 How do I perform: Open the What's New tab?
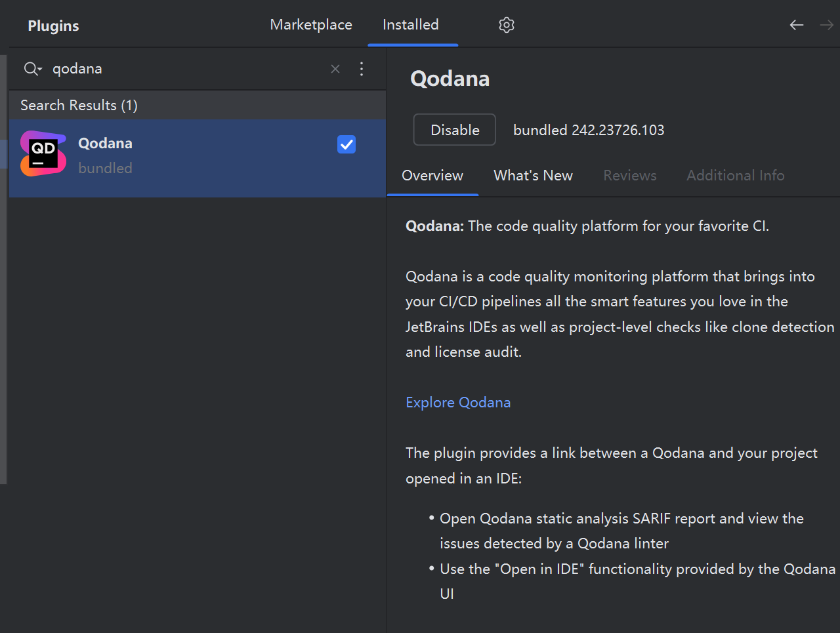(533, 176)
